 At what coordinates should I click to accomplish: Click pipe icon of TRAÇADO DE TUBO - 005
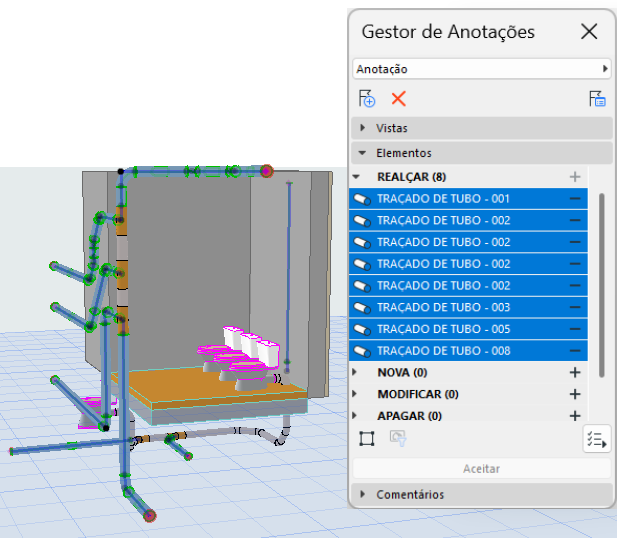coord(362,329)
